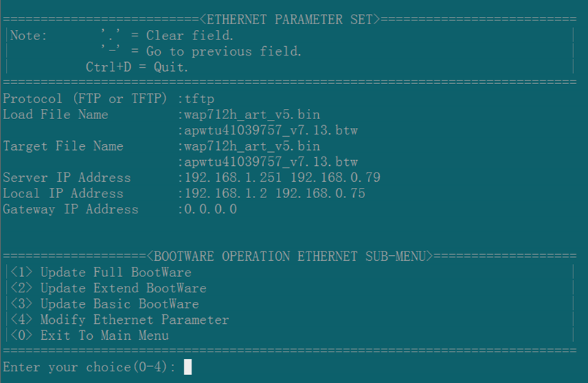Screen dimensions: 588x383
Task: Click Gateway IP Address 0.0.0.0 value
Action: coord(211,209)
